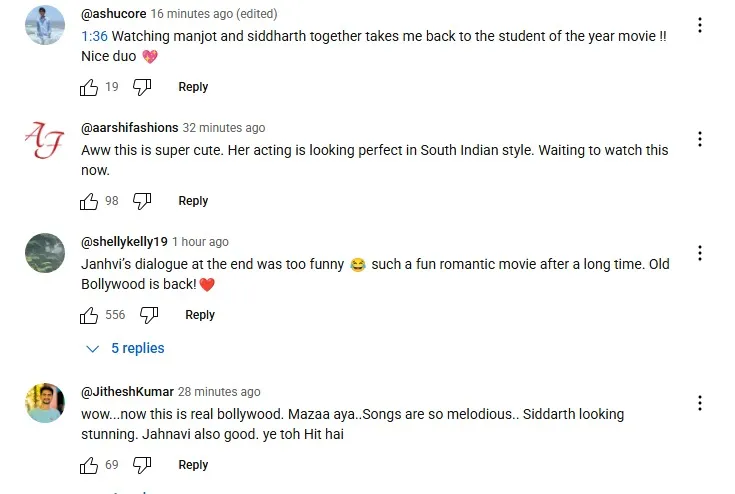Jump to timestamp 1:36 in video
The image size is (735, 494).
click(94, 36)
